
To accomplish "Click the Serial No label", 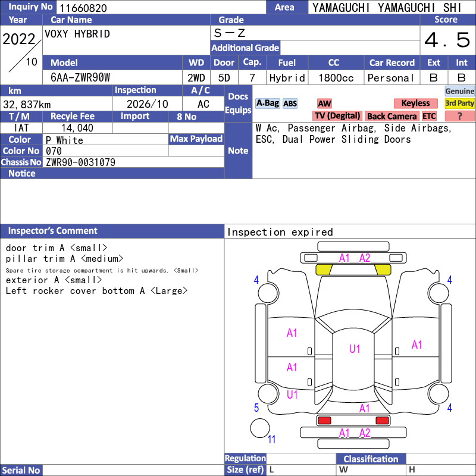I will pyautogui.click(x=21, y=470).
